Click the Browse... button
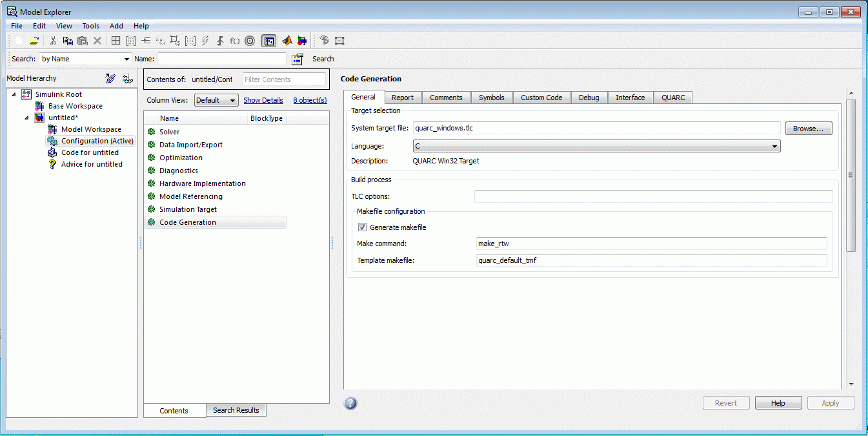This screenshot has height=436, width=868. tap(808, 129)
